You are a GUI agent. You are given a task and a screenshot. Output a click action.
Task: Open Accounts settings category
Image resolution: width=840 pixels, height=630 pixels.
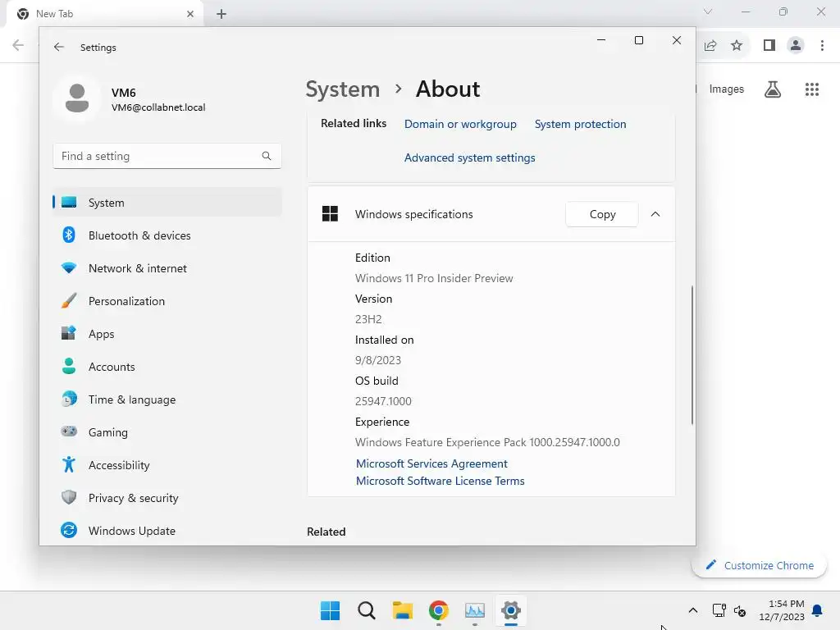167,367
